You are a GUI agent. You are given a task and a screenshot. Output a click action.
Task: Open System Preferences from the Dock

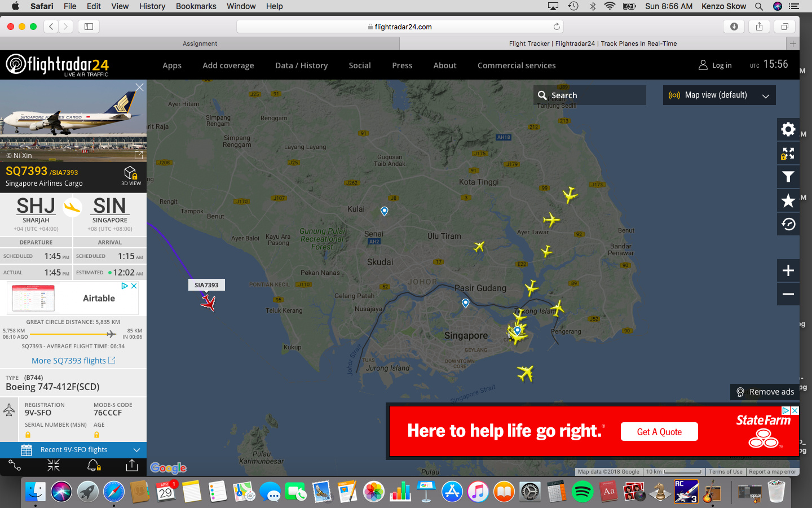pos(530,492)
